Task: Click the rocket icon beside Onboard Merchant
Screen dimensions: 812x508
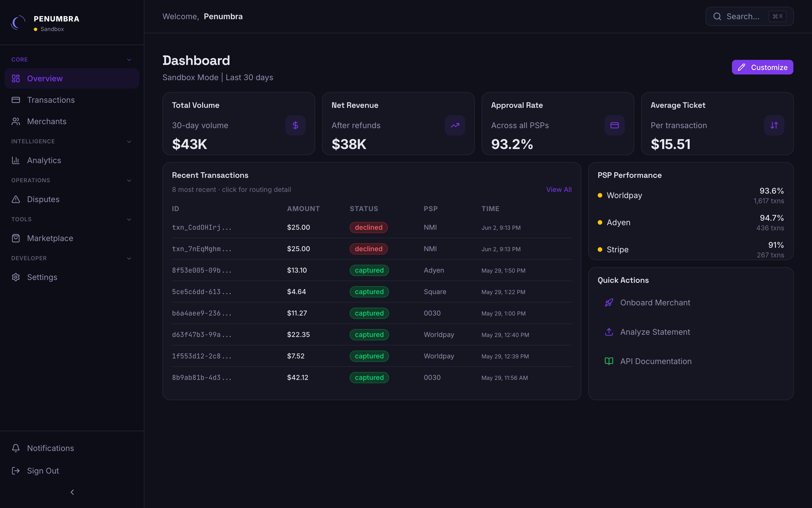Action: (x=609, y=303)
